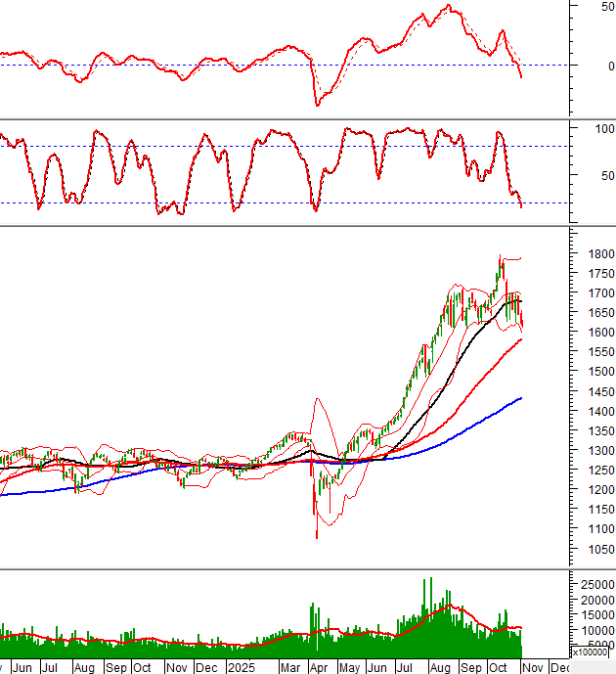Click the 1500 price axis label
Viewport: 616px width, 674px height.
[x=589, y=372]
